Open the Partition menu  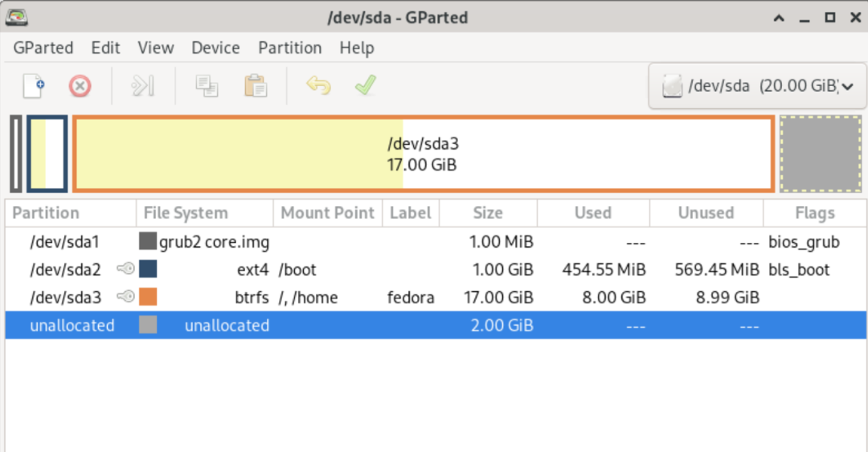[290, 47]
